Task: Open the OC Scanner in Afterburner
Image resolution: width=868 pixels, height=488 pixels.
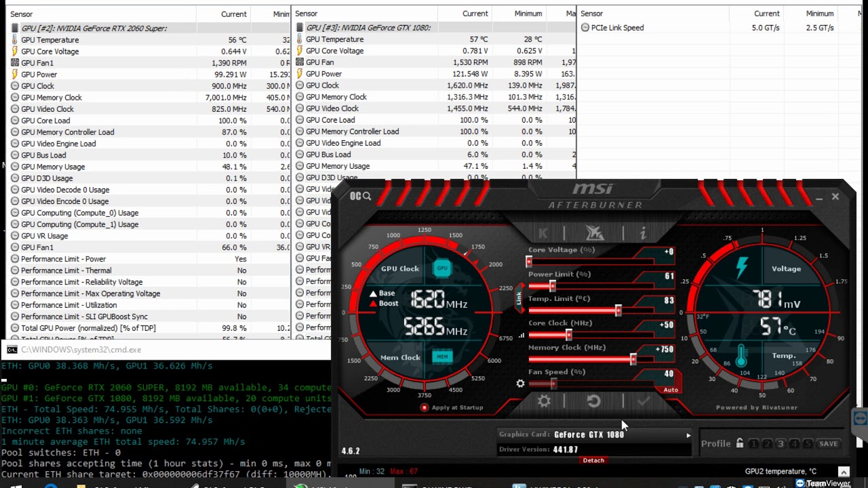Action: click(361, 196)
